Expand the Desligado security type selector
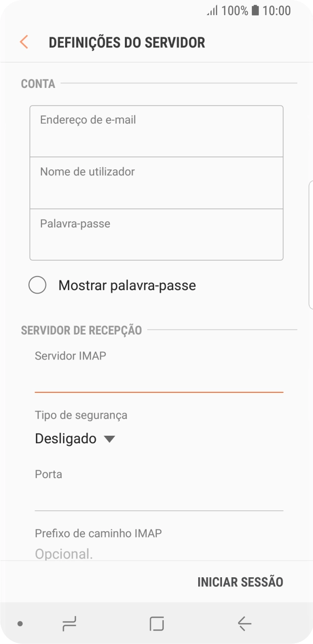Viewport: 313px width, 644px height. 66,439
